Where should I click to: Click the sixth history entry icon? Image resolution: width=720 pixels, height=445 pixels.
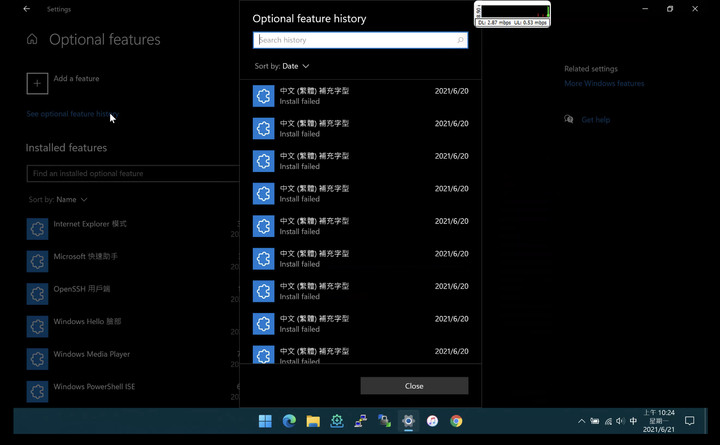(264, 259)
